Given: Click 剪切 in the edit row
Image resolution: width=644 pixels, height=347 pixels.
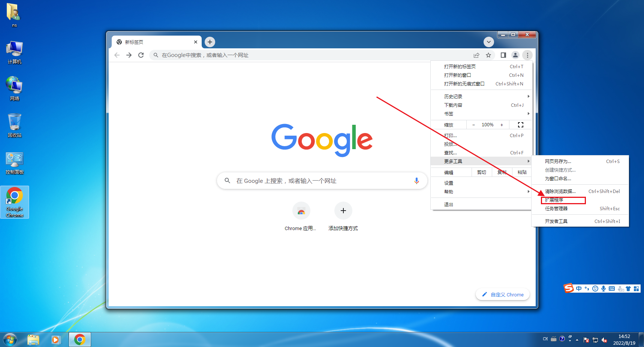Looking at the screenshot, I should [x=482, y=172].
